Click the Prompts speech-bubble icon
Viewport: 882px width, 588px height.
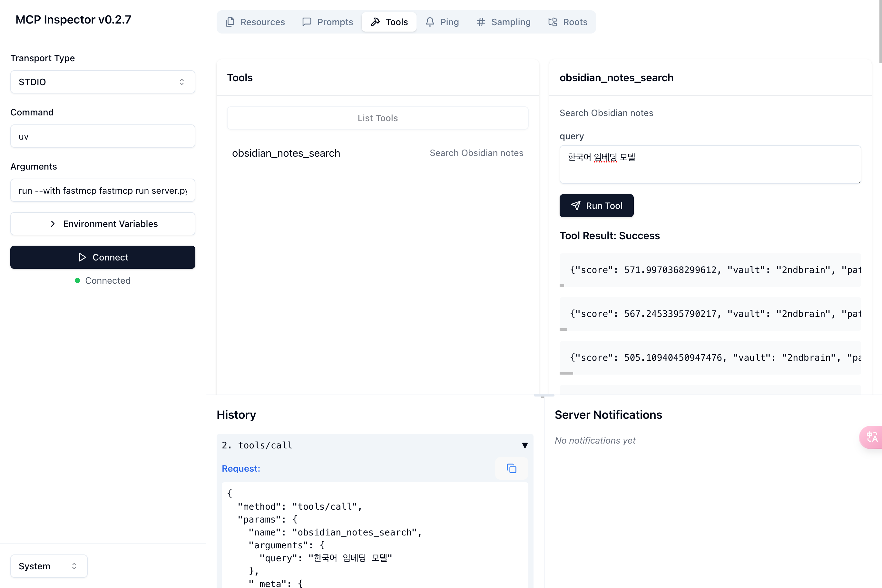307,22
